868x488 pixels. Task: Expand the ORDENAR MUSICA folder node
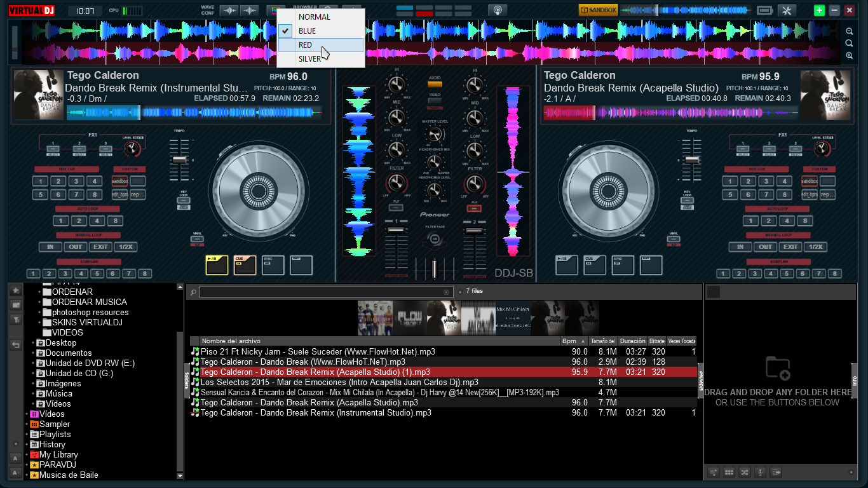[x=39, y=302]
